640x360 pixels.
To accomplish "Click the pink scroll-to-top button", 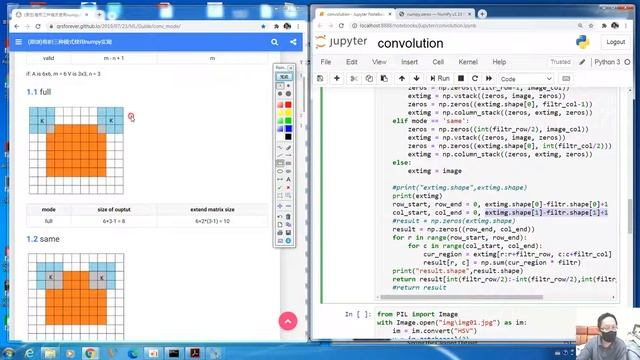I will pyautogui.click(x=288, y=321).
